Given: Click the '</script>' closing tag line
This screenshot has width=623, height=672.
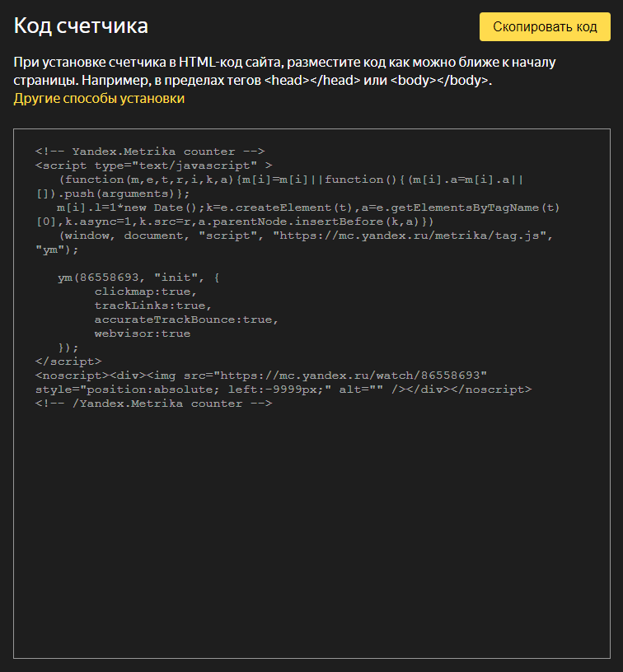Looking at the screenshot, I should pyautogui.click(x=68, y=362).
